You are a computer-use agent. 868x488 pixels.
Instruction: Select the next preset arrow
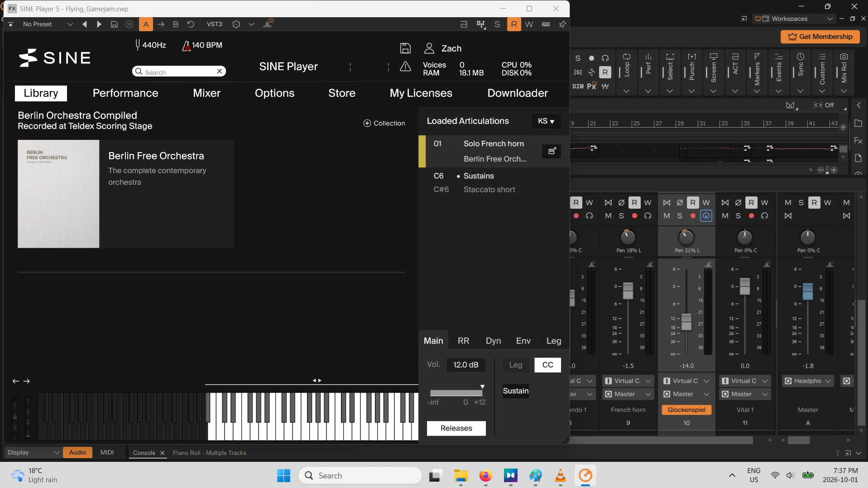coord(99,24)
